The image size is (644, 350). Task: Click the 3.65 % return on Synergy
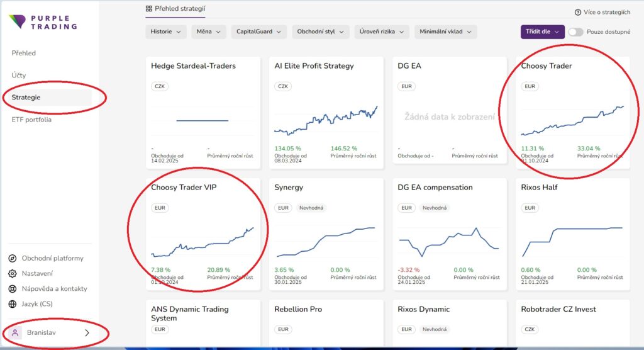click(284, 270)
